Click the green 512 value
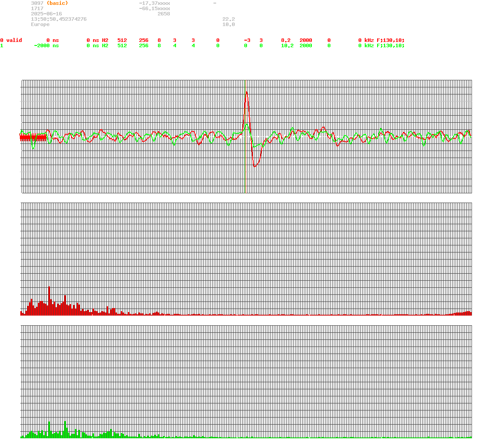The height and width of the screenshot is (448, 483). (122, 45)
